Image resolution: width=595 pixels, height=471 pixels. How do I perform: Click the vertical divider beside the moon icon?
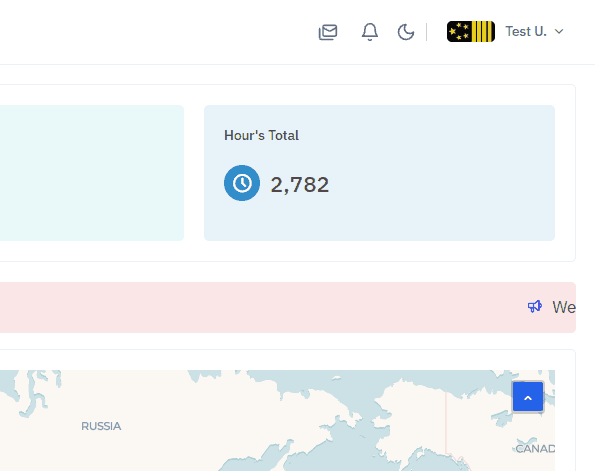[x=427, y=32]
